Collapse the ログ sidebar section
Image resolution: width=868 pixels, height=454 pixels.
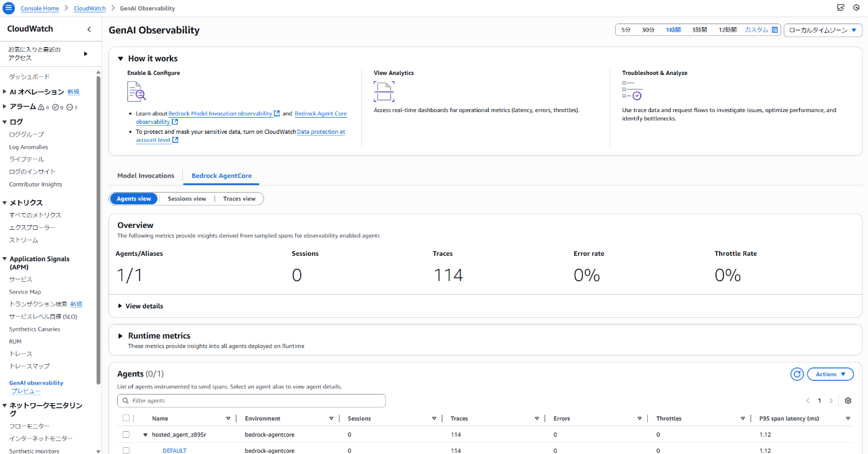coord(5,122)
